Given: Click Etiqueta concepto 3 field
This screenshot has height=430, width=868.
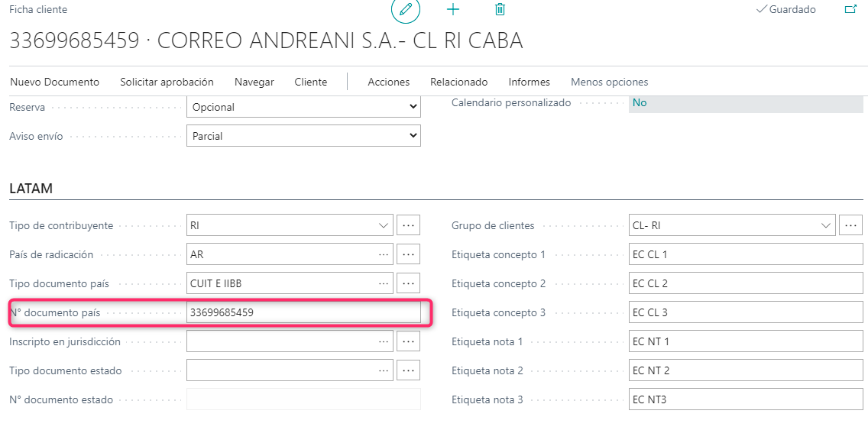Looking at the screenshot, I should 746,312.
